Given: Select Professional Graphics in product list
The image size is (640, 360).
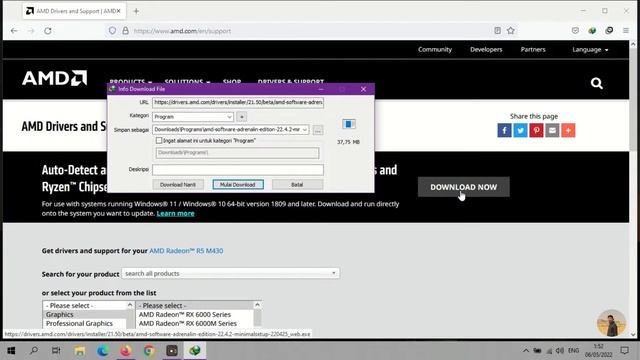Looking at the screenshot, I should 79,323.
